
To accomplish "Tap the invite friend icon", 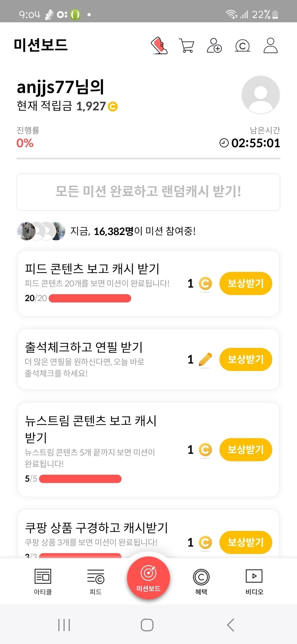I will click(x=214, y=46).
